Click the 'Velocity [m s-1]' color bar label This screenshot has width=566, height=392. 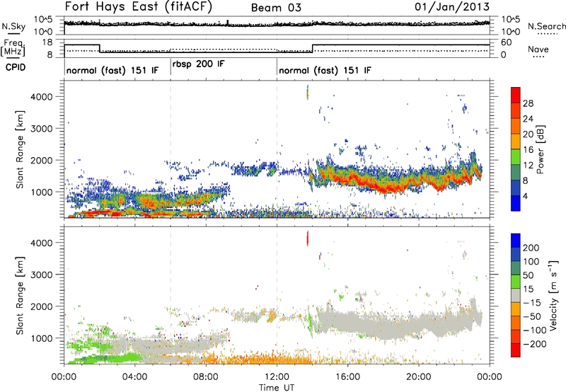(553, 295)
